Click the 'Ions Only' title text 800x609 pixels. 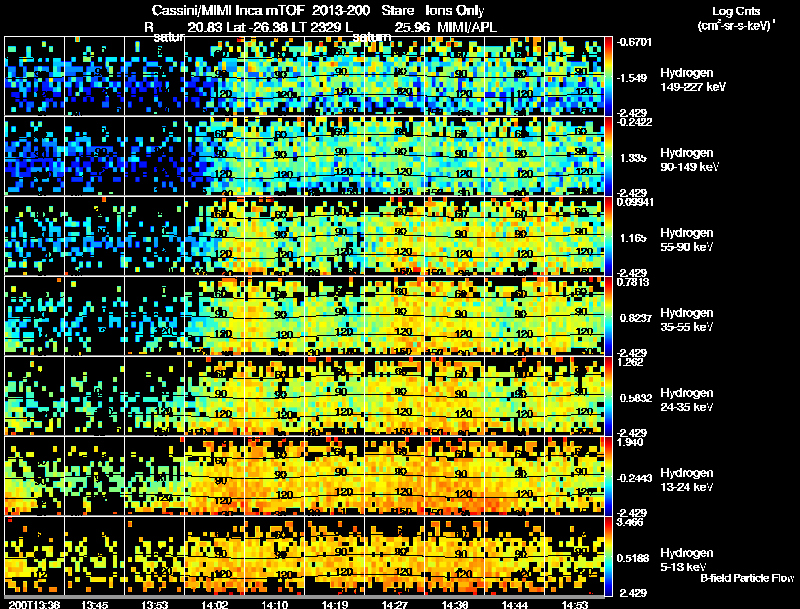coord(455,10)
